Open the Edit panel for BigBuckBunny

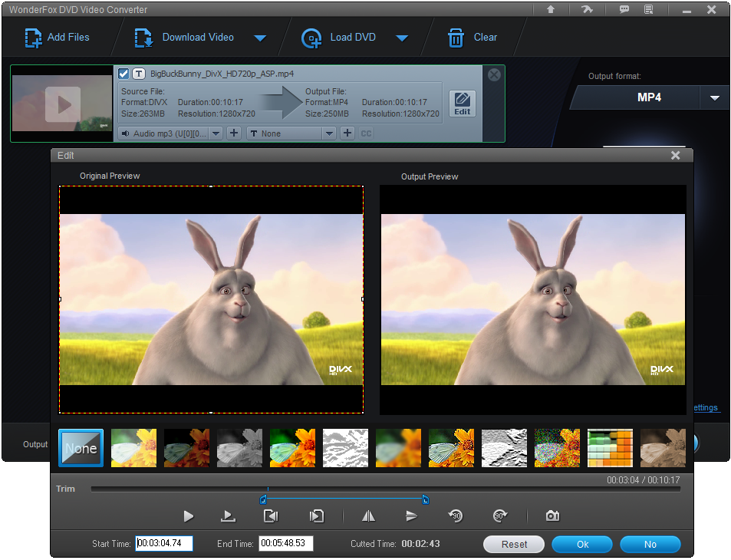462,103
